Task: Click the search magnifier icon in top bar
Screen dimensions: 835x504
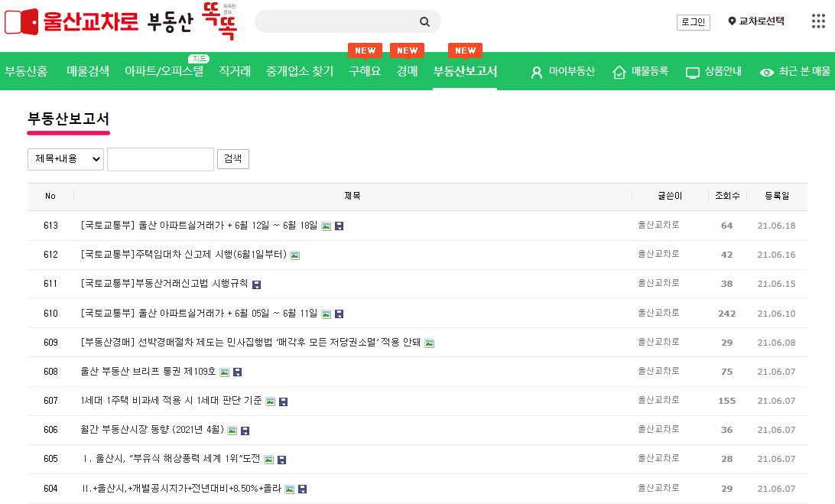Action: point(424,22)
